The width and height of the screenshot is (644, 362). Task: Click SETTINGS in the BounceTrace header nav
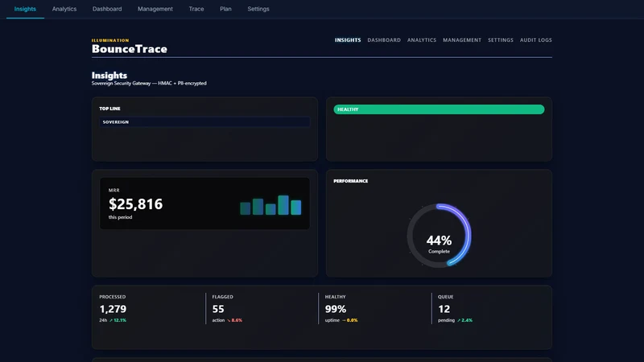[x=501, y=40]
